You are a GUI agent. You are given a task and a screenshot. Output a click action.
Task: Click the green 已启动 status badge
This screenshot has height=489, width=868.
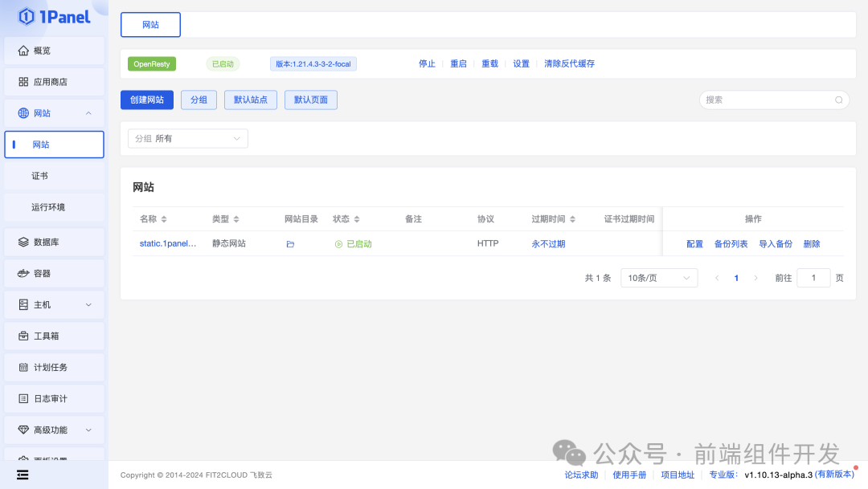click(x=223, y=63)
